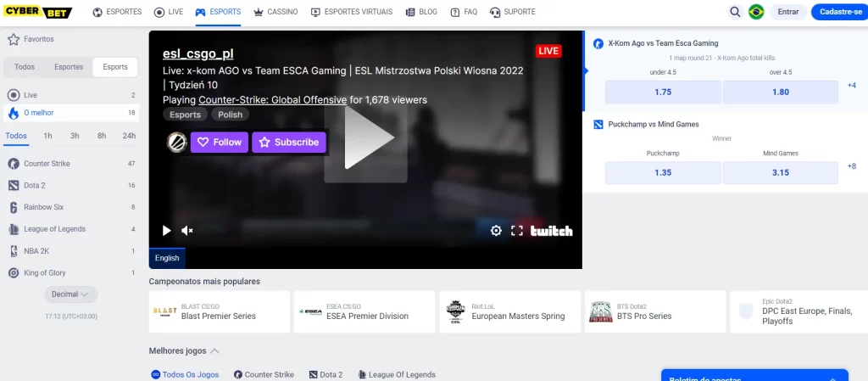
Task: Open the BTS Pro Series card
Action: coord(655,311)
